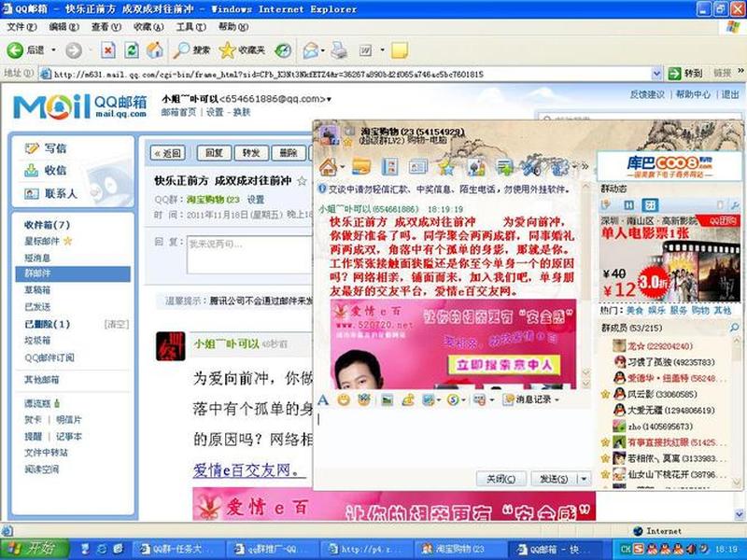Click the search members magnifier in 群成员 header
The height and width of the screenshot is (560, 747).
(734, 328)
